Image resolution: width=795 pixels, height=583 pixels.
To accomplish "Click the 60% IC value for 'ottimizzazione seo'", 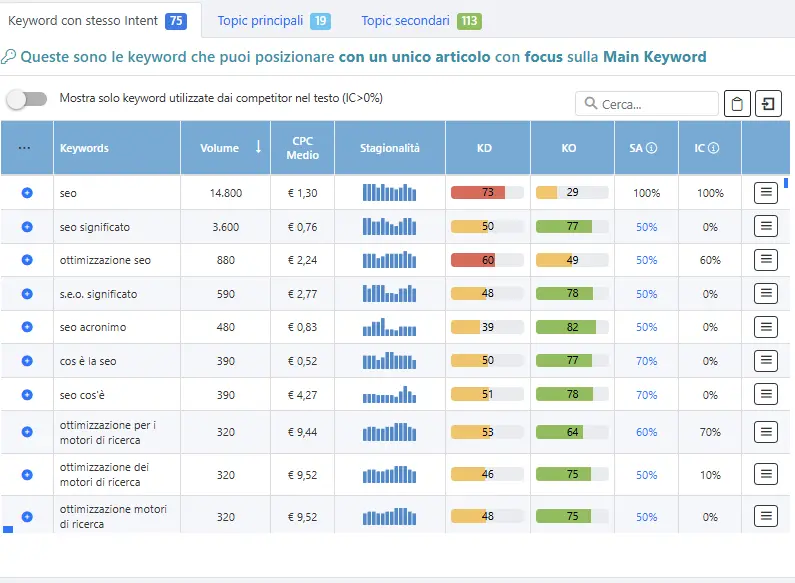I will tap(710, 260).
